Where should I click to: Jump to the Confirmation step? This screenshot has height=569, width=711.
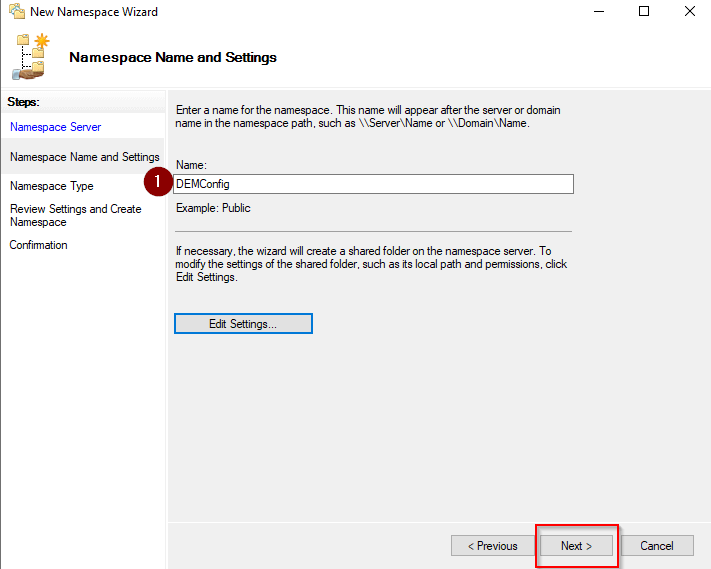pos(39,245)
